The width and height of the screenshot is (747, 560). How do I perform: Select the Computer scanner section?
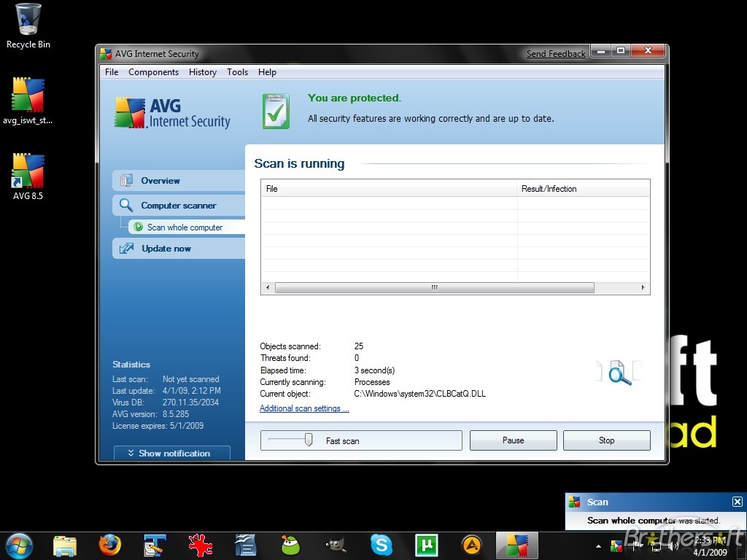179,205
